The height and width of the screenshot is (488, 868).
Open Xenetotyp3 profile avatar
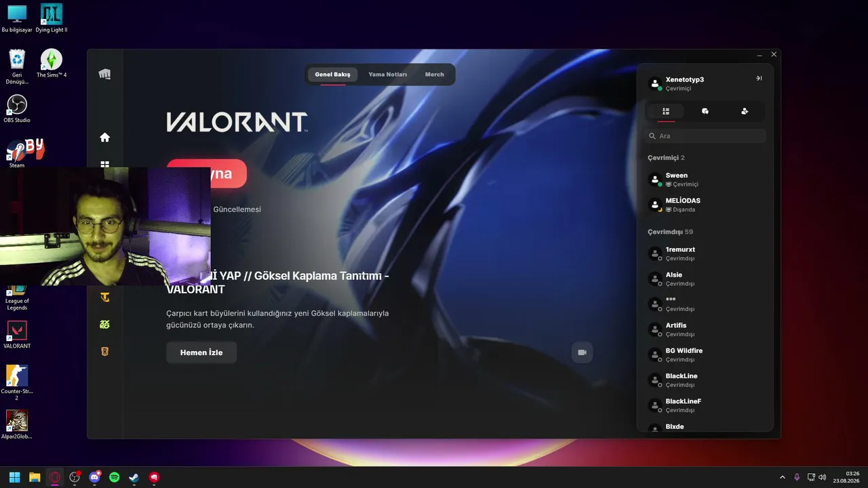655,84
